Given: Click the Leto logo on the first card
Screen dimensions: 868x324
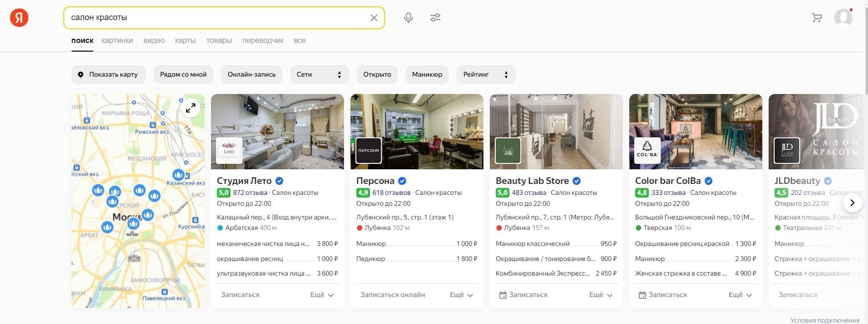Looking at the screenshot, I should coord(229,151).
